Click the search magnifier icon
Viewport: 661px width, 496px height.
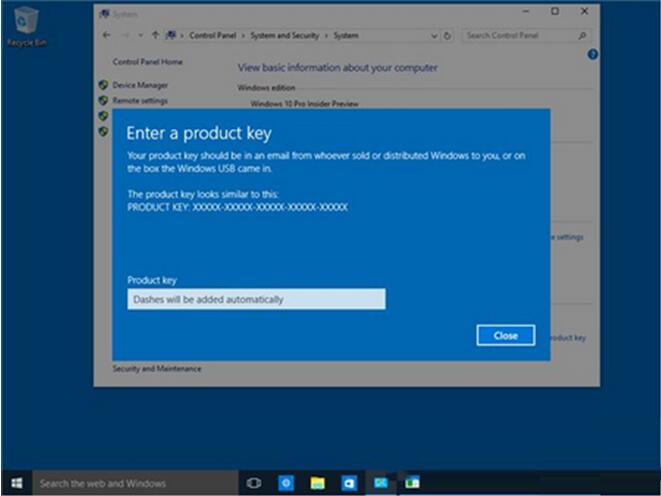point(582,36)
